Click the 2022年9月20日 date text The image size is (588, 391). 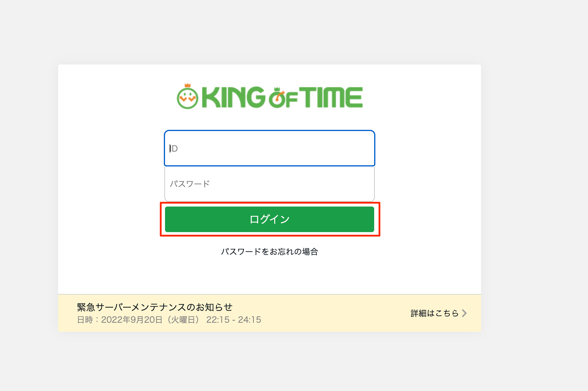click(132, 320)
